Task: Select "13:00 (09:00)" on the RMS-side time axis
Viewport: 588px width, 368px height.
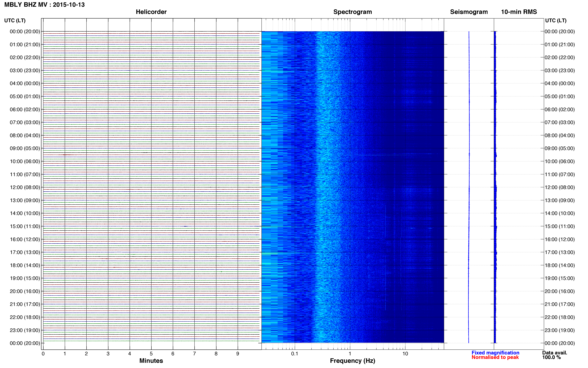Action: point(560,200)
